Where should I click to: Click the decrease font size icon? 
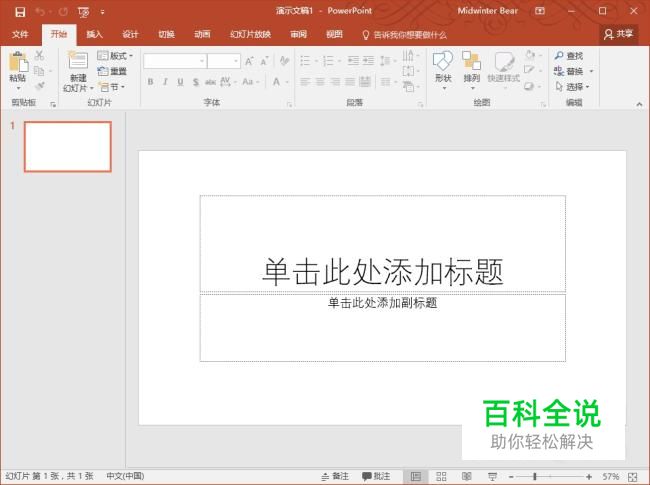click(x=264, y=61)
